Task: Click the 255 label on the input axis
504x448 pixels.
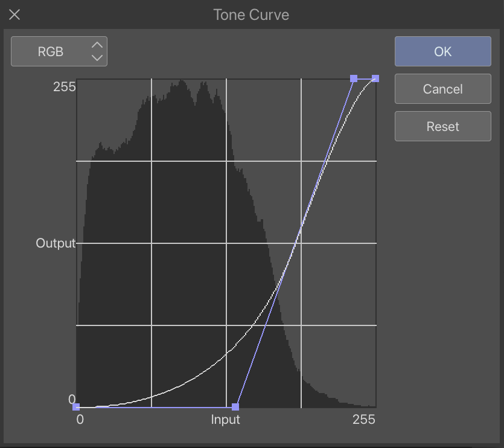Action: click(364, 420)
